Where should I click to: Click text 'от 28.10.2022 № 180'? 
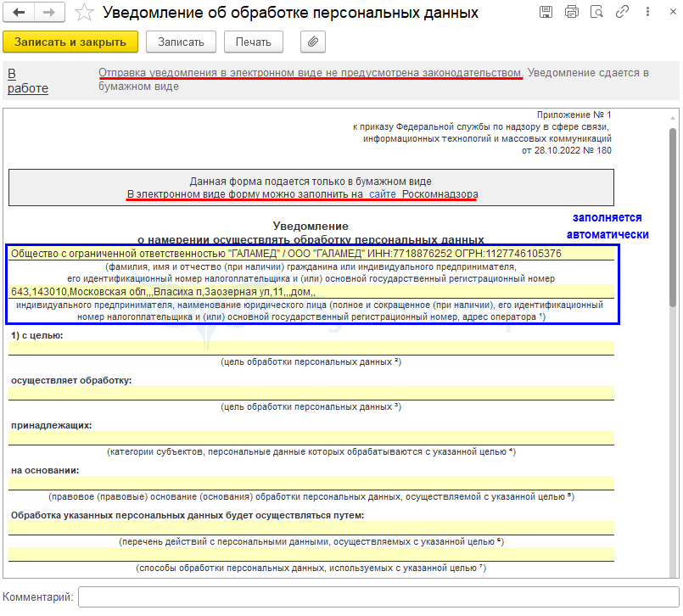pos(566,151)
